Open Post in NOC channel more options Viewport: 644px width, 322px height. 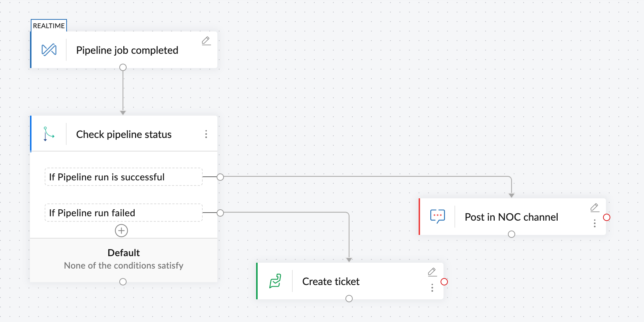click(x=595, y=223)
